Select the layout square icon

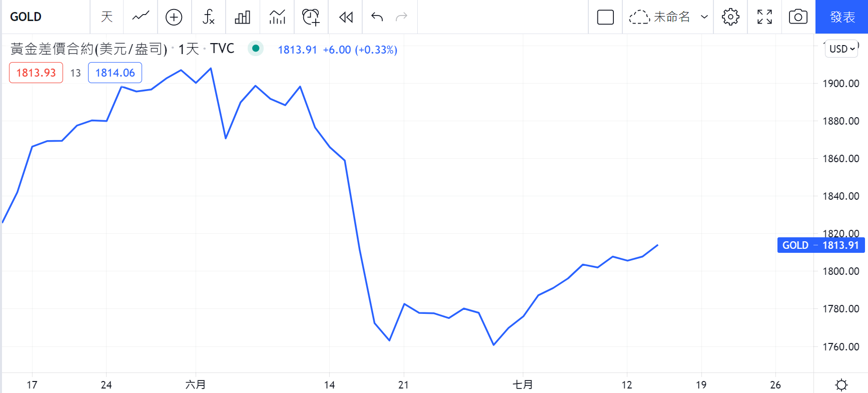(605, 17)
